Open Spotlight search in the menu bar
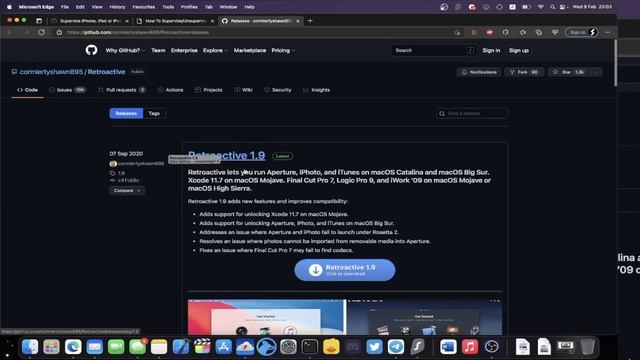Screen dimensions: 640x360 point(552,7)
